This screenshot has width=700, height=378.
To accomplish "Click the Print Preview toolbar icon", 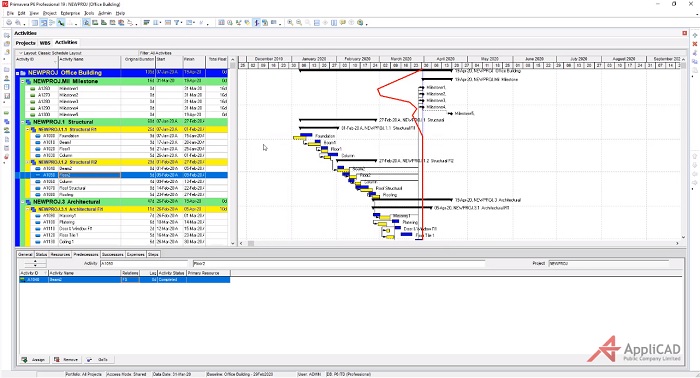I will click(x=18, y=23).
